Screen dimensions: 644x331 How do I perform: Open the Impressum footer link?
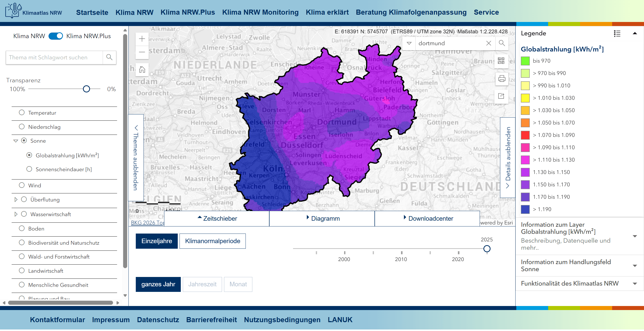(111, 320)
